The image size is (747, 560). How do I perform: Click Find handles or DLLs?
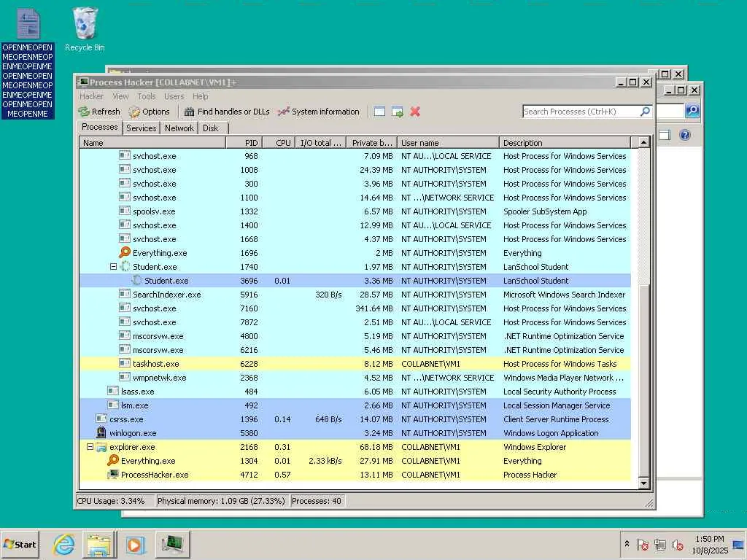coord(227,112)
